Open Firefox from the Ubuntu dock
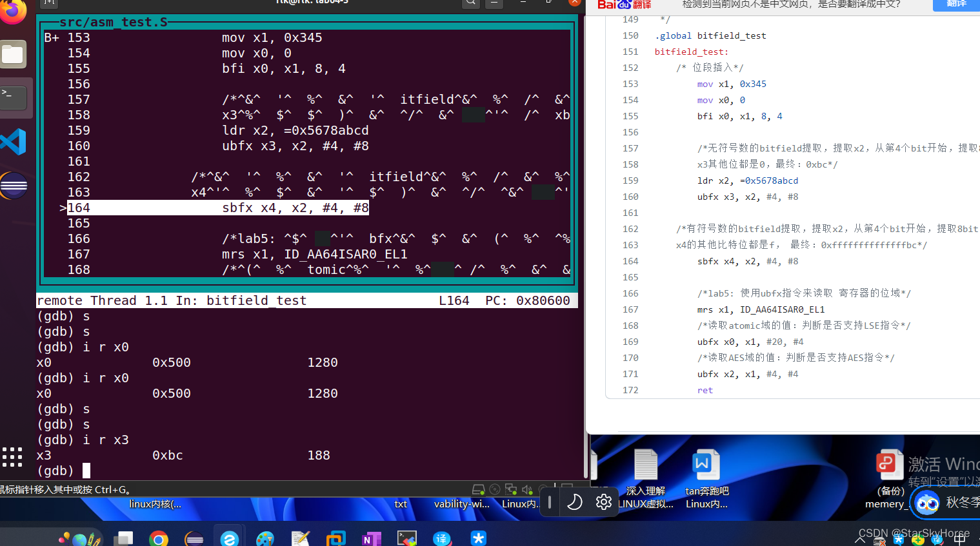 [x=13, y=11]
